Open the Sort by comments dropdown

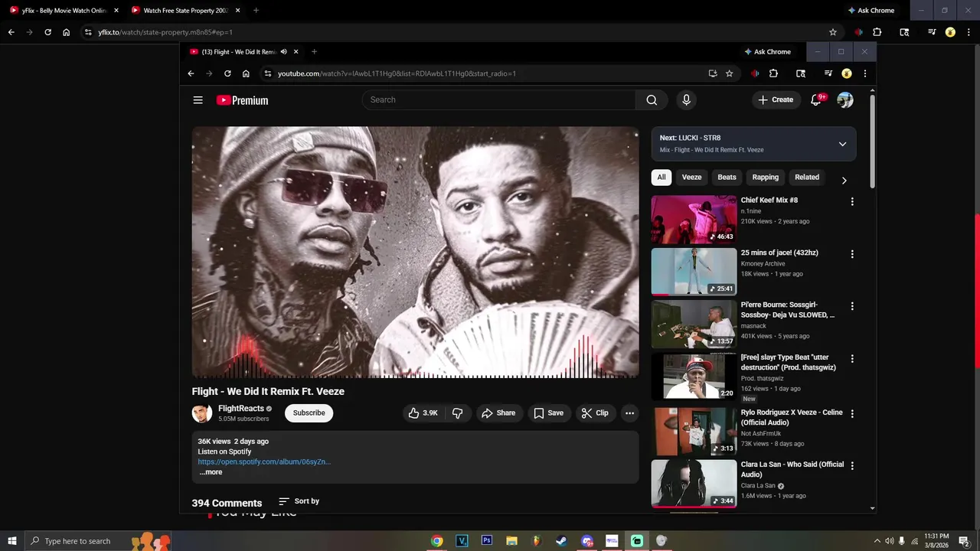coord(299,501)
